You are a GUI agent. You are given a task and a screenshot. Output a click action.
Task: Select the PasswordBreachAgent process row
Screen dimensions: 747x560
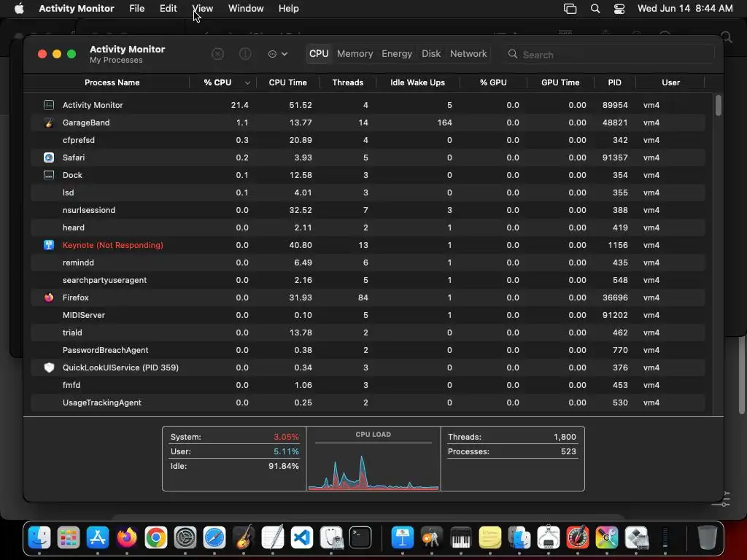[368, 350]
